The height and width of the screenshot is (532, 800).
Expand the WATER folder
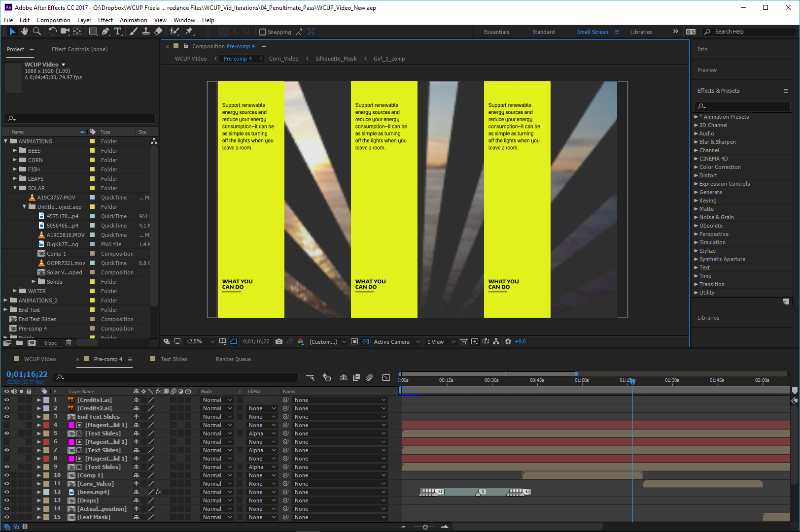15,291
